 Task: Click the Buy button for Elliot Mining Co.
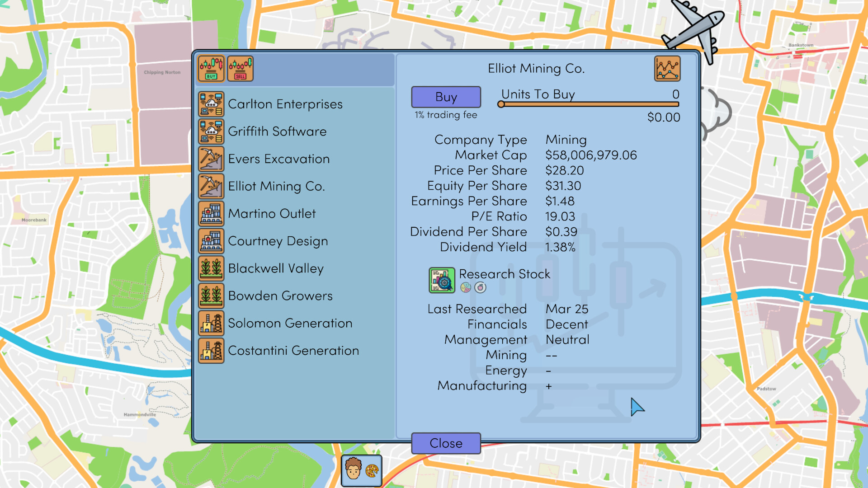point(446,97)
